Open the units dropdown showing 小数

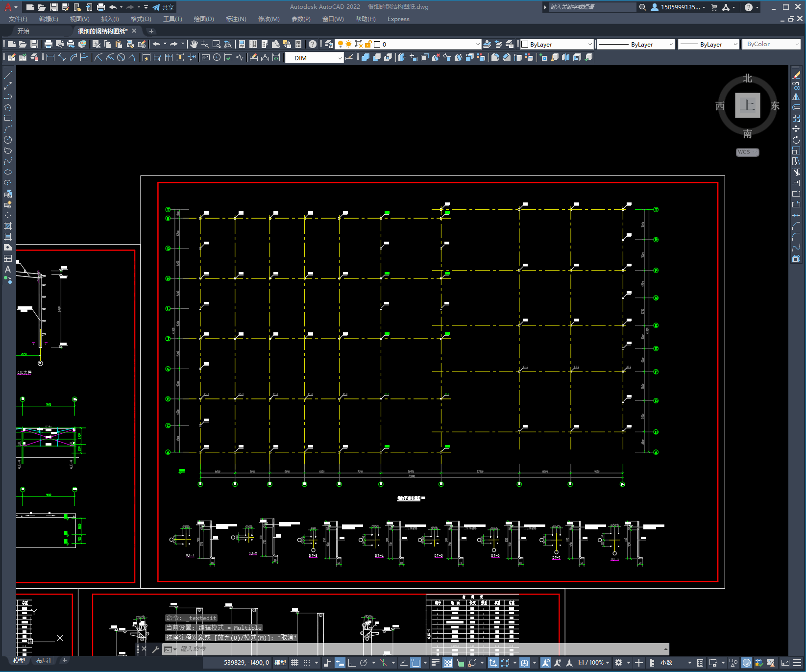pos(676,663)
